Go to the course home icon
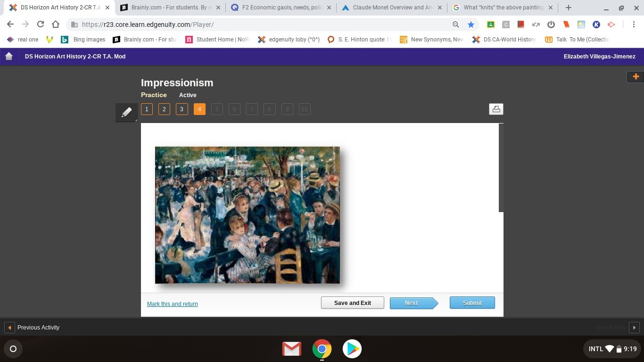Screen dimensions: 644x362 coord(8,57)
